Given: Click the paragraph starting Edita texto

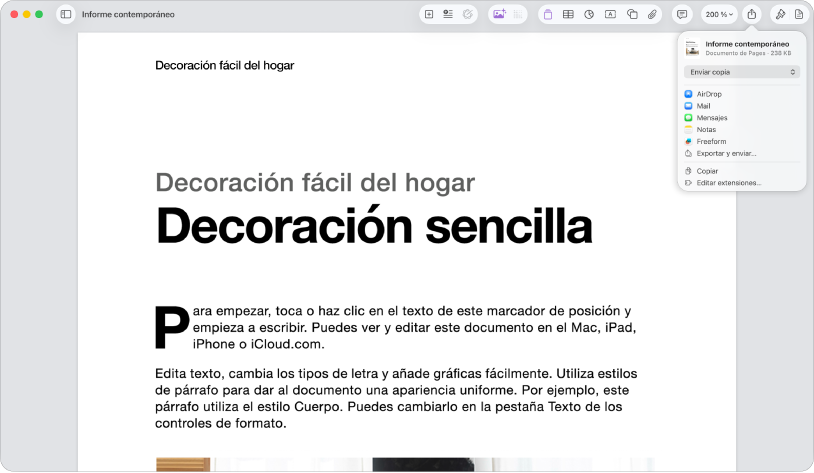Looking at the screenshot, I should pyautogui.click(x=396, y=398).
